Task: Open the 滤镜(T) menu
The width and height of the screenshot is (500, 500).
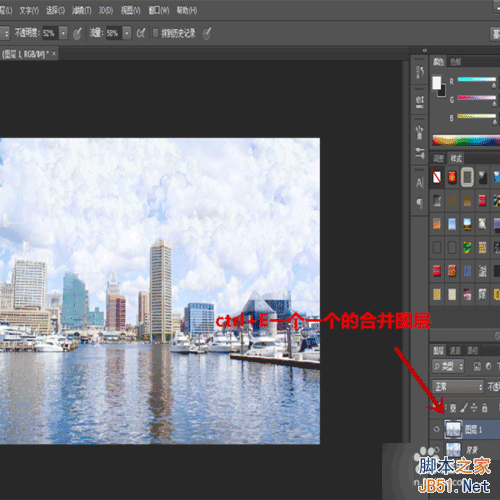Action: click(x=82, y=11)
